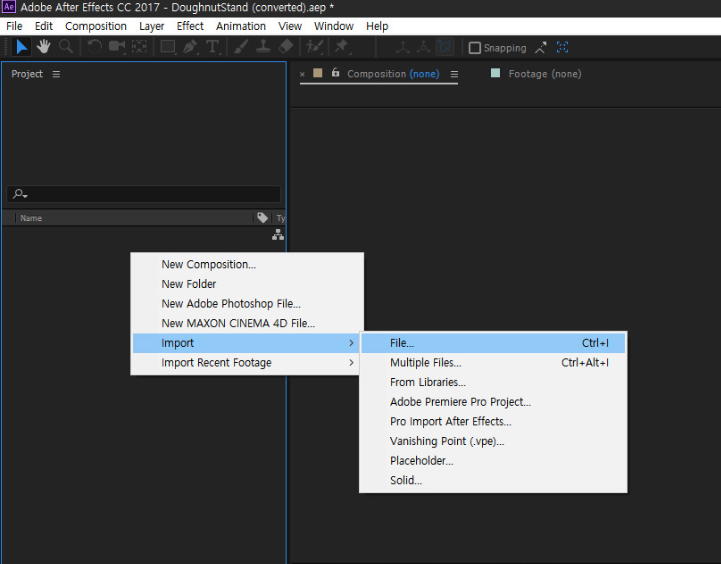Expand the Import submenu arrow

click(x=351, y=343)
